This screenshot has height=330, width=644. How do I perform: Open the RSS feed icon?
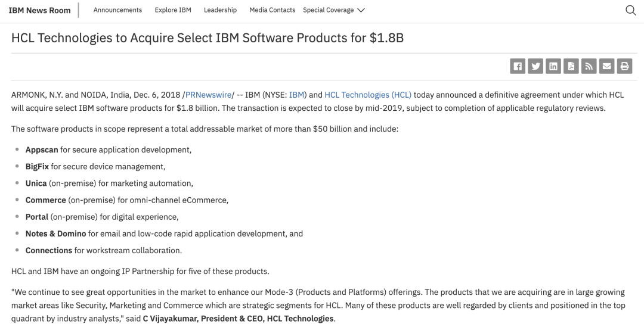(x=589, y=66)
